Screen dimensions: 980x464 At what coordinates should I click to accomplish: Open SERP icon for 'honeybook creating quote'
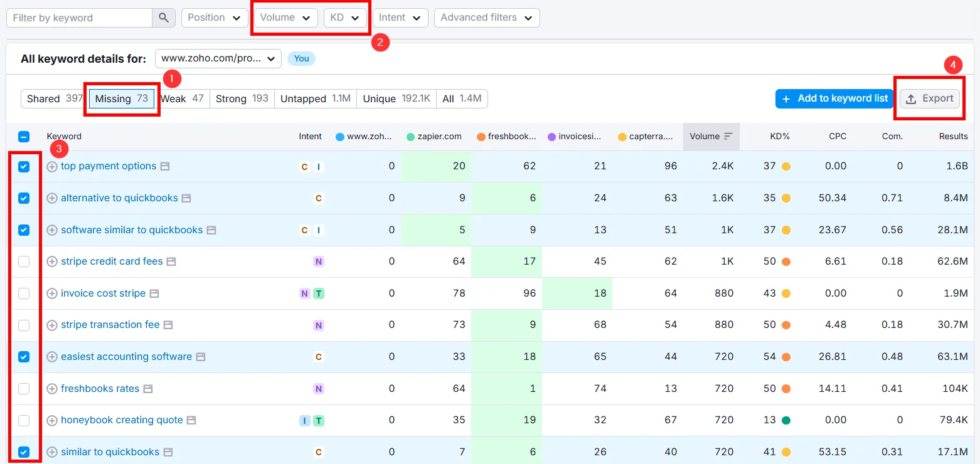191,420
